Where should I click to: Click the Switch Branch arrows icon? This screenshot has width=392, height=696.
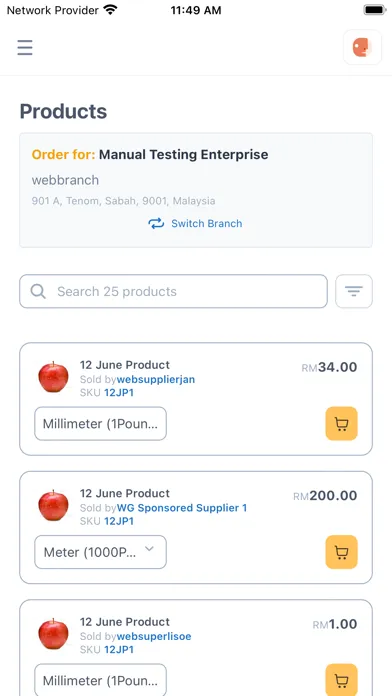click(x=156, y=223)
